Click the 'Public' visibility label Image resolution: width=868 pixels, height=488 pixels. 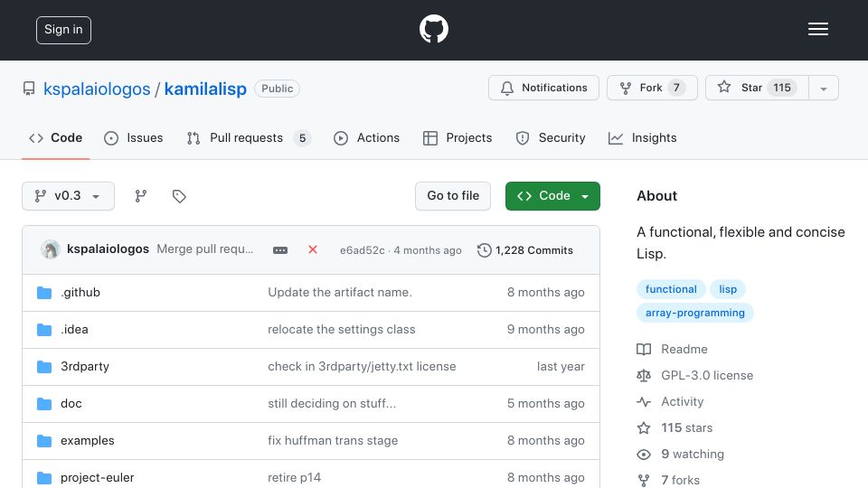tap(277, 89)
